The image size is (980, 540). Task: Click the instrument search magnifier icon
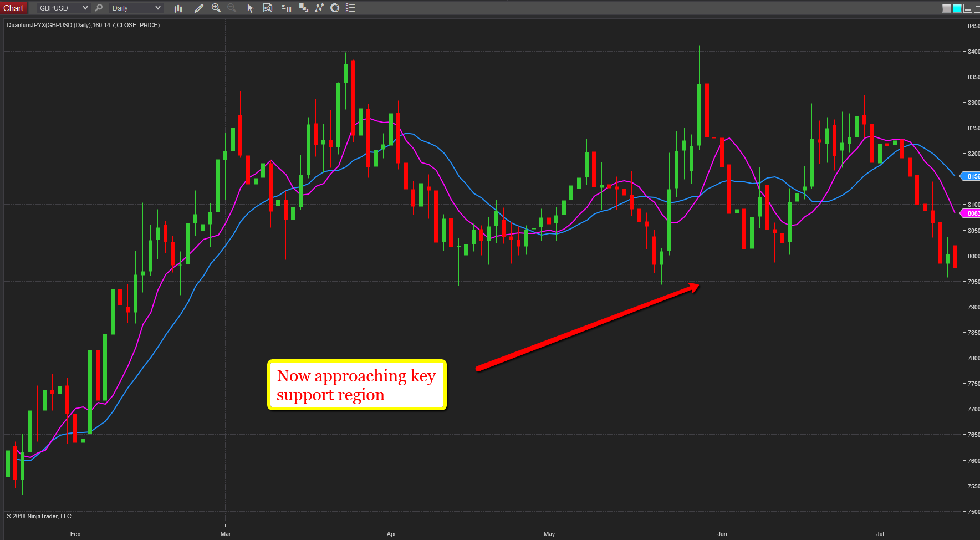click(x=99, y=8)
